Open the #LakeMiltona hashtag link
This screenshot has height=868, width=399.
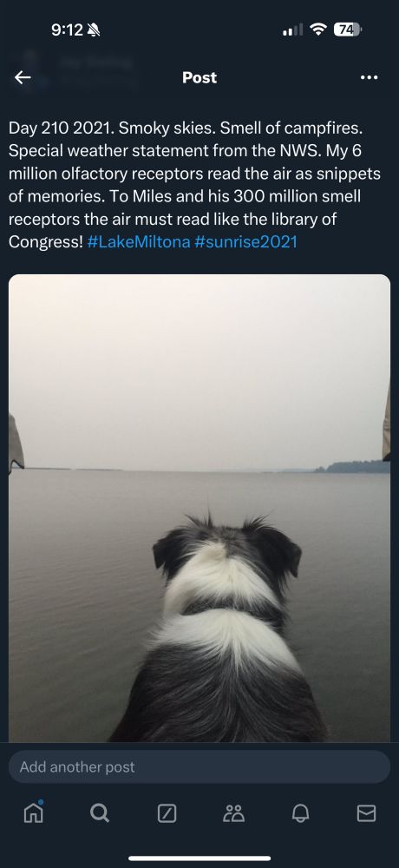click(x=139, y=242)
